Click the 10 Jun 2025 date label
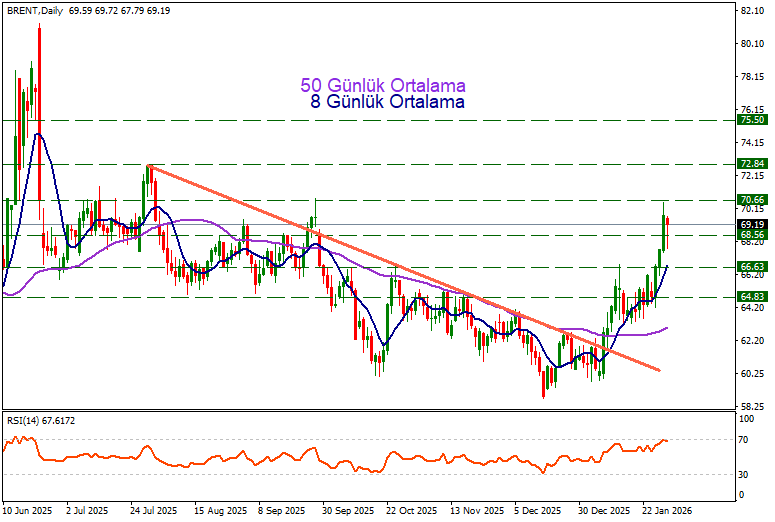 pyautogui.click(x=28, y=510)
